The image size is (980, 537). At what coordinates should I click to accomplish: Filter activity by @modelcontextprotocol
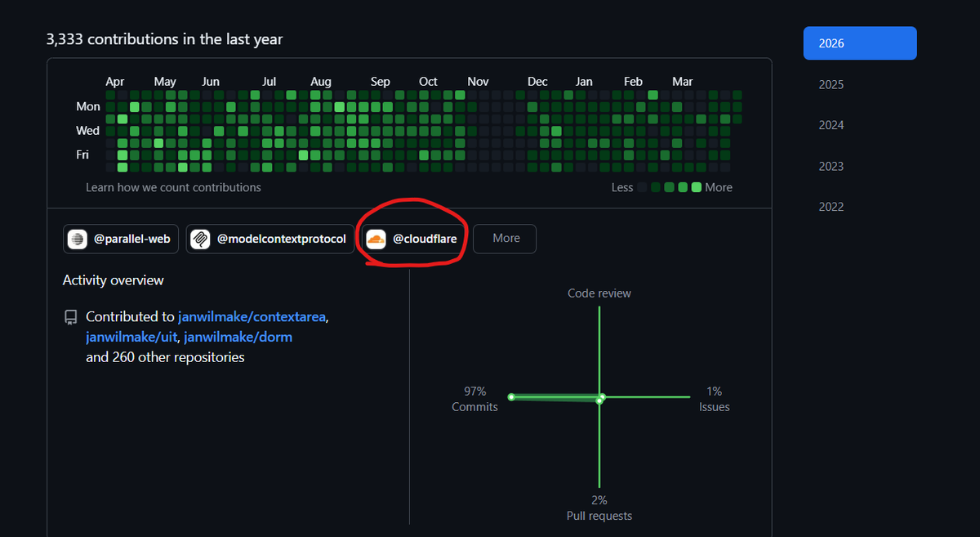270,239
